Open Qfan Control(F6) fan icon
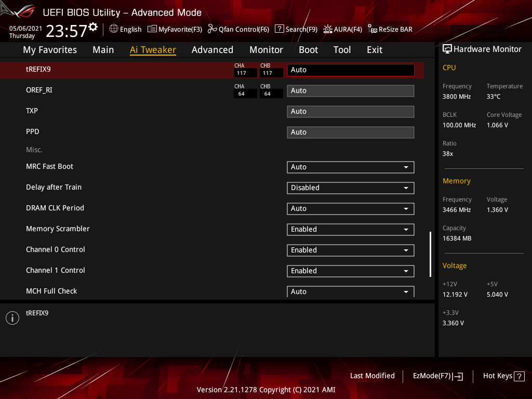Viewport: 532px width, 399px height. 212,29
